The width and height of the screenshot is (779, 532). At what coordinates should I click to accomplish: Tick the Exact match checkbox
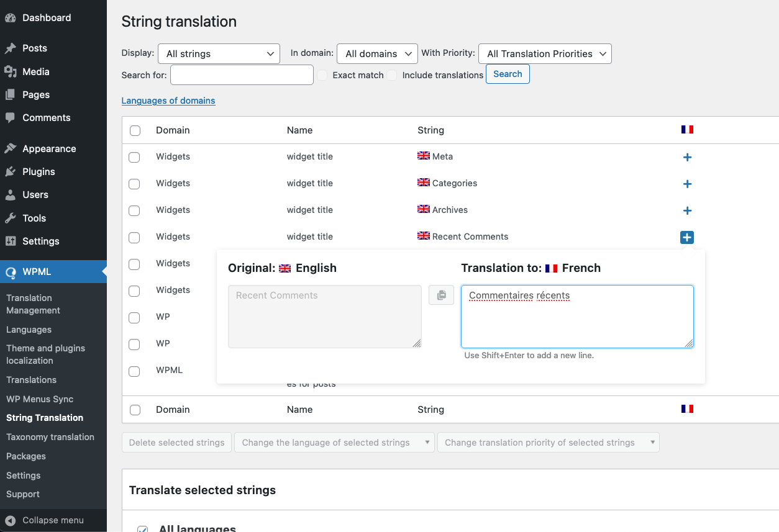322,75
